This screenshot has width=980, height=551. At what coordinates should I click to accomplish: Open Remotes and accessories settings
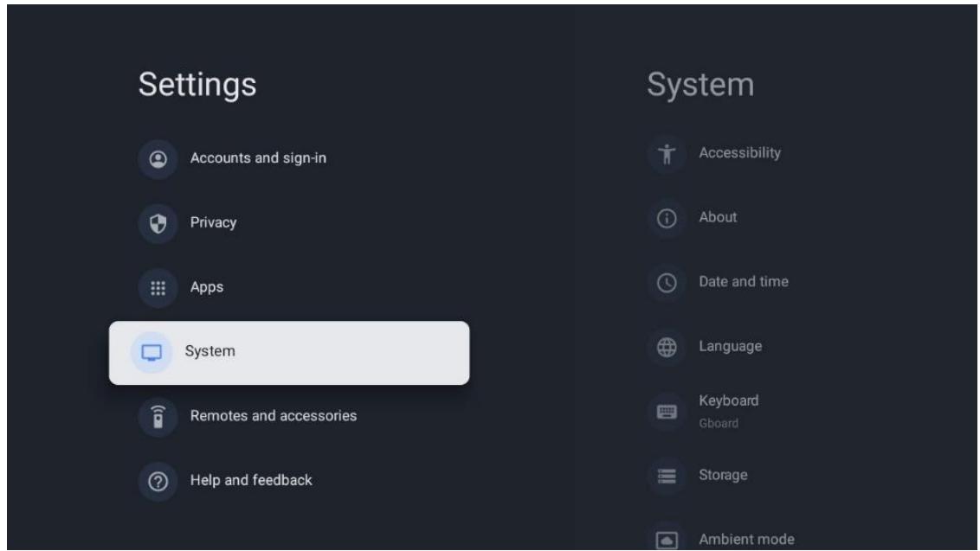[x=273, y=415]
